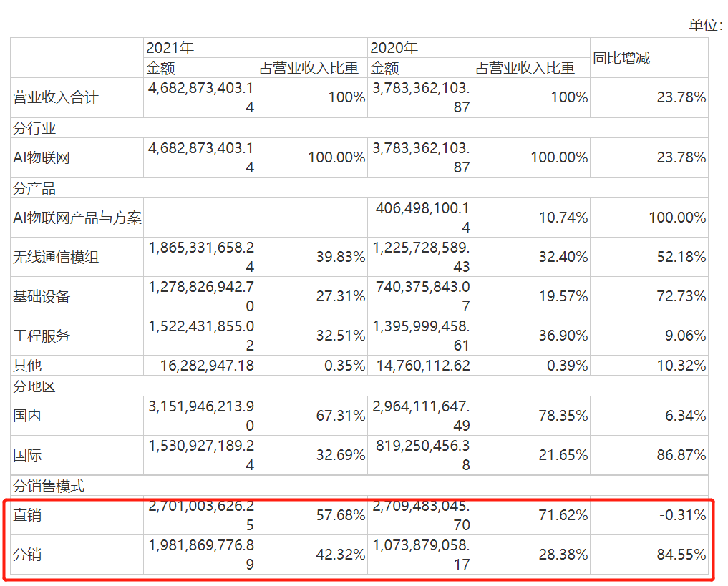Screen dimensions: 728x586
Task: Click the 国际 revenue value 1,530,927,189.24
Action: pos(200,454)
